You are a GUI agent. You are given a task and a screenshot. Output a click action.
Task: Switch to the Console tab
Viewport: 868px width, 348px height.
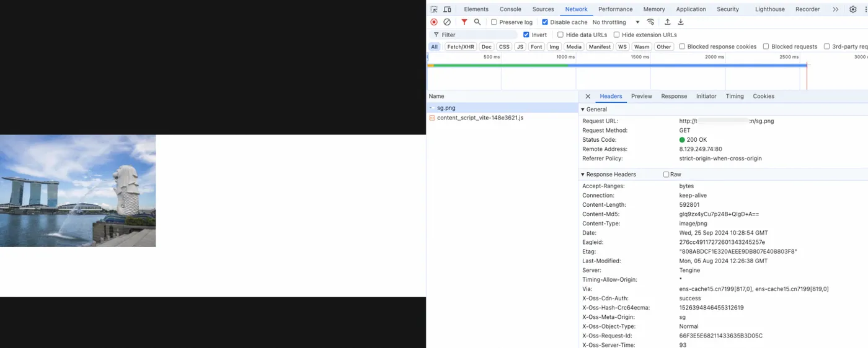pyautogui.click(x=510, y=9)
